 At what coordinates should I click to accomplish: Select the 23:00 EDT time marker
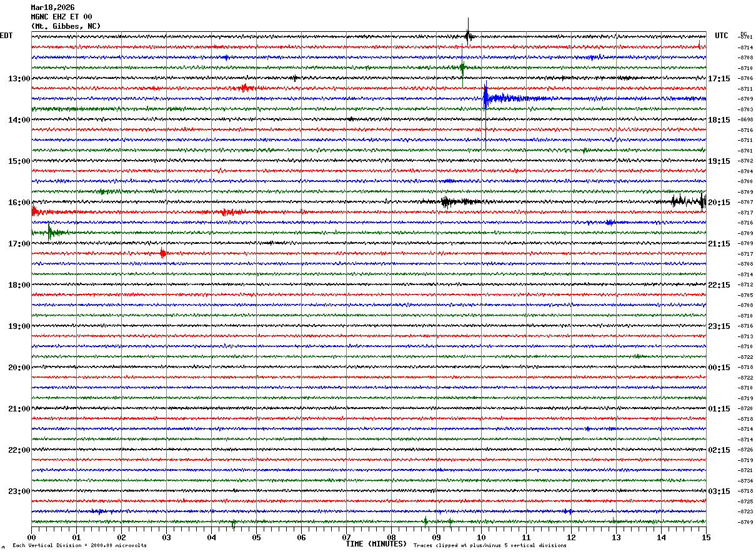tap(19, 491)
